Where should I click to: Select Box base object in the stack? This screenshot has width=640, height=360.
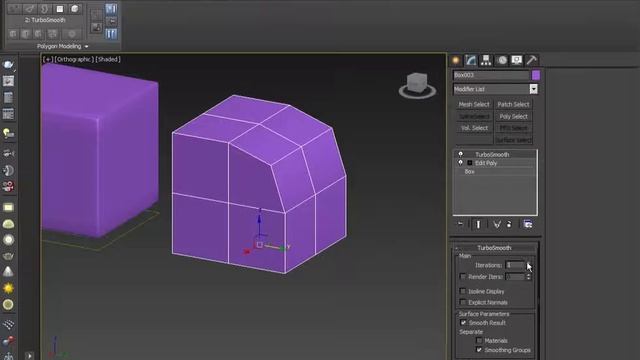[469, 172]
